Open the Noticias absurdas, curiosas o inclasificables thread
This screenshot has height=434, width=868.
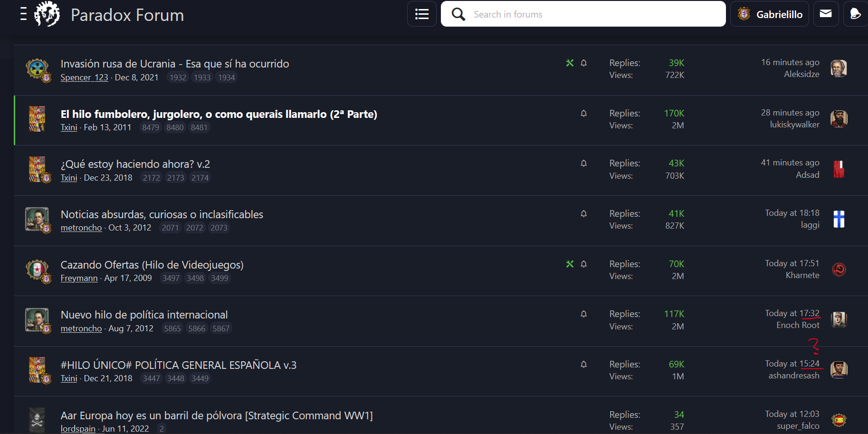pyautogui.click(x=162, y=214)
